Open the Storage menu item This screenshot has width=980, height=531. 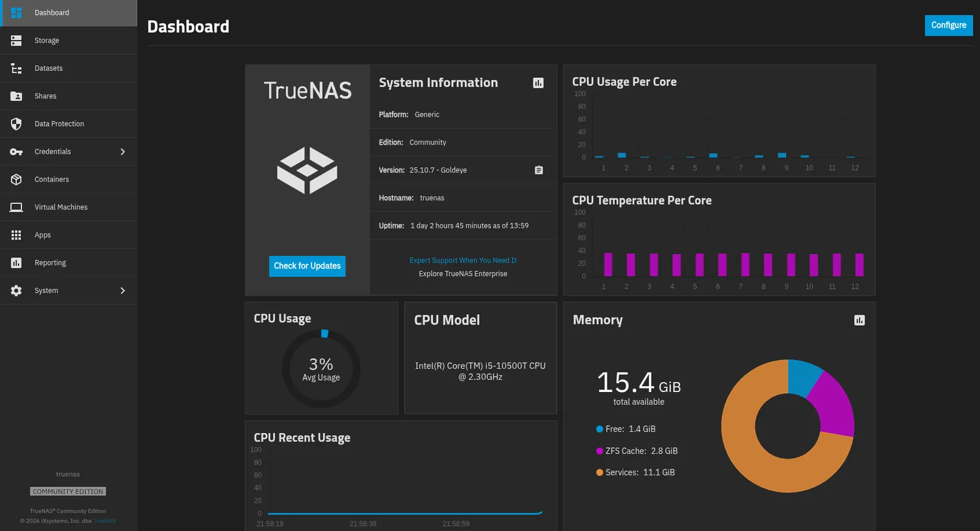pyautogui.click(x=69, y=40)
